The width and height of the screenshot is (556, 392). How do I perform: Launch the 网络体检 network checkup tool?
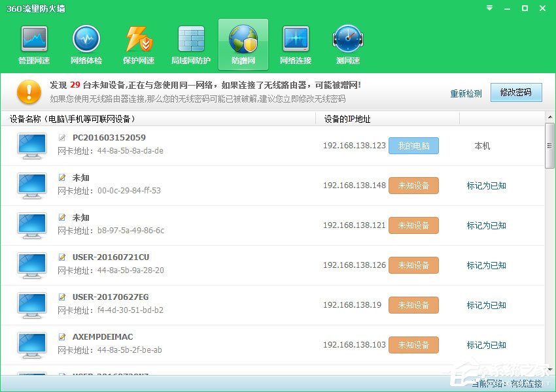pos(86,43)
